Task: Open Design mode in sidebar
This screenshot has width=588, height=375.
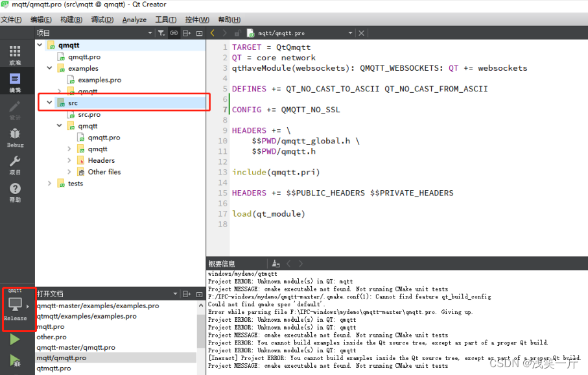Action: (15, 110)
